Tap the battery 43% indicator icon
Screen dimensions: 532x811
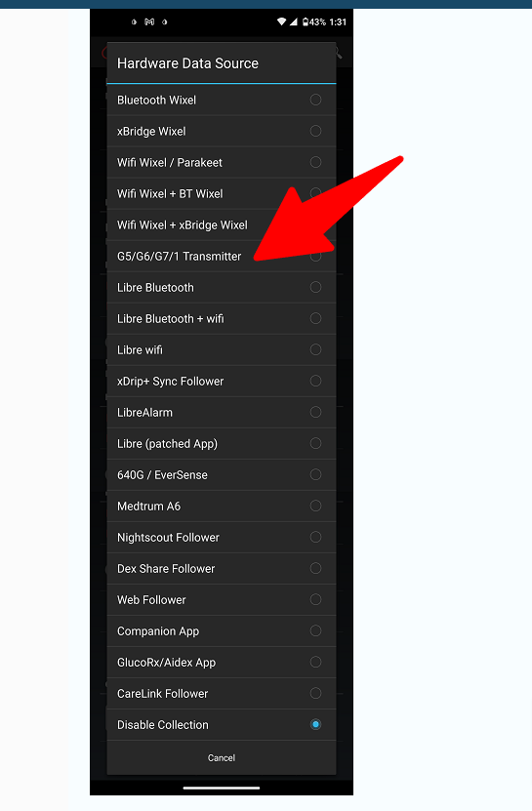(306, 21)
